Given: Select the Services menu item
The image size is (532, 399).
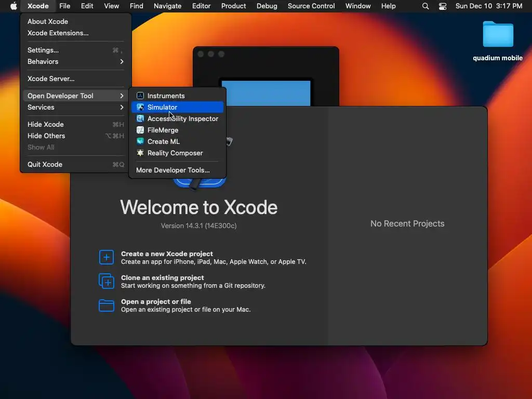Looking at the screenshot, I should click(x=76, y=107).
